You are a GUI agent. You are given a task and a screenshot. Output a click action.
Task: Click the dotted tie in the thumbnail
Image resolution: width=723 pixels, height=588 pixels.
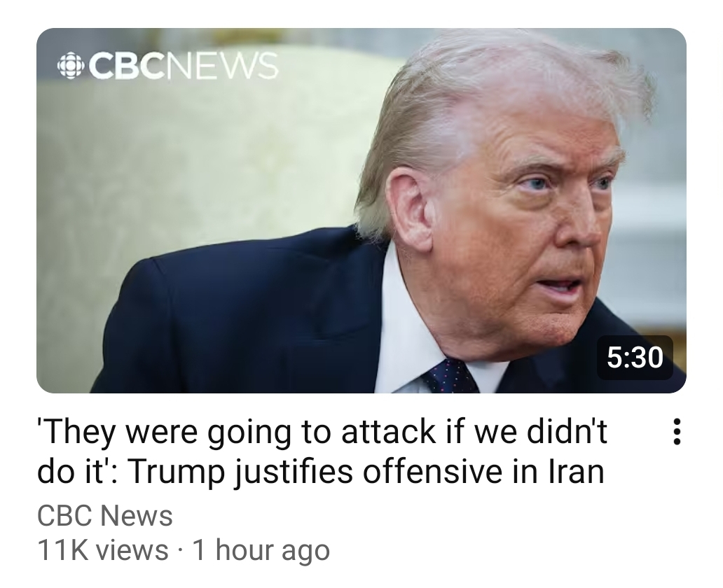[x=450, y=377]
